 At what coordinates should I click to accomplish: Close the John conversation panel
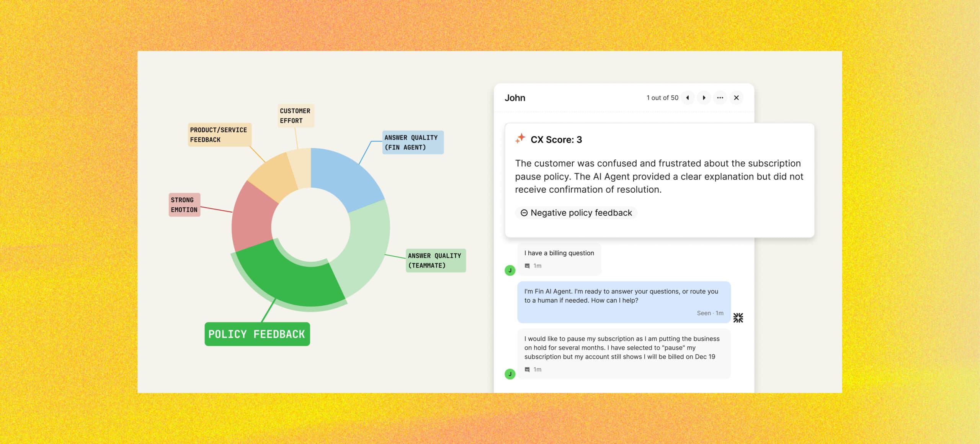pos(736,98)
